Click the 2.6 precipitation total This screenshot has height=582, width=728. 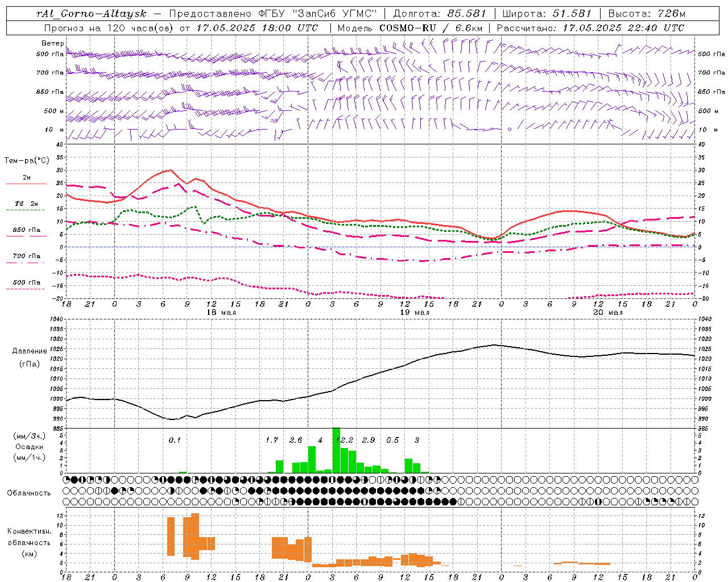click(x=296, y=440)
